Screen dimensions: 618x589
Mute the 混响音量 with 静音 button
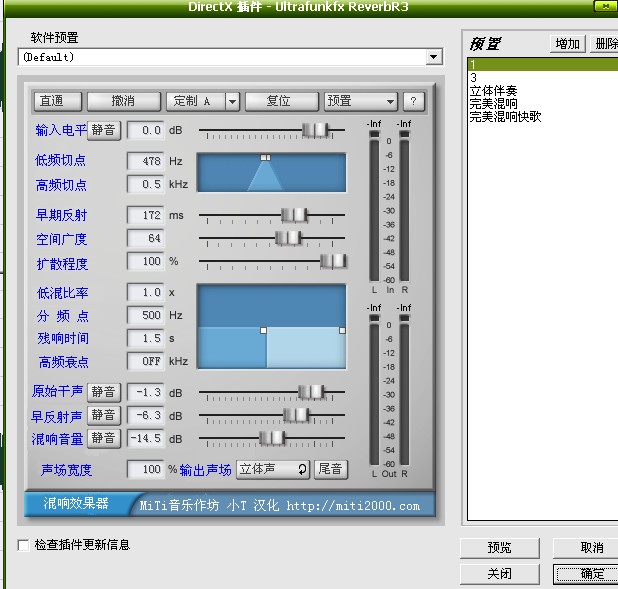click(x=104, y=438)
